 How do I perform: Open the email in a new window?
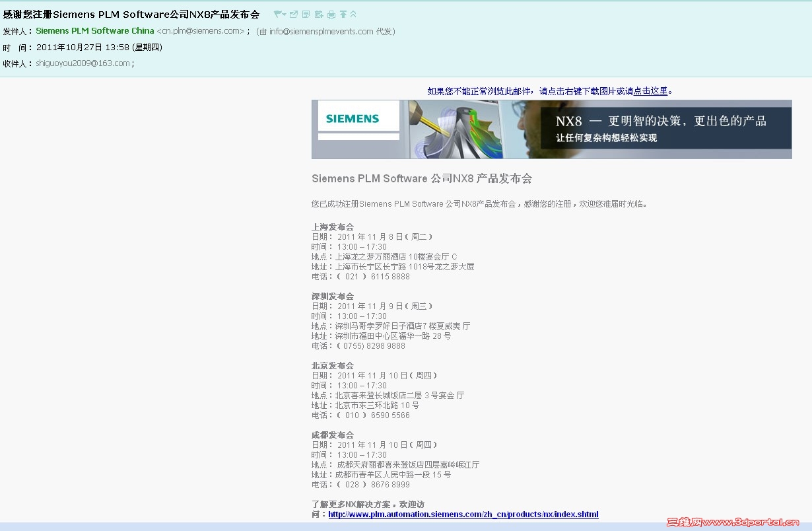click(294, 14)
